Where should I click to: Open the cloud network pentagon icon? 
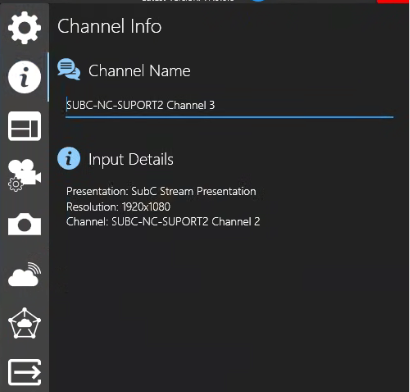click(24, 323)
